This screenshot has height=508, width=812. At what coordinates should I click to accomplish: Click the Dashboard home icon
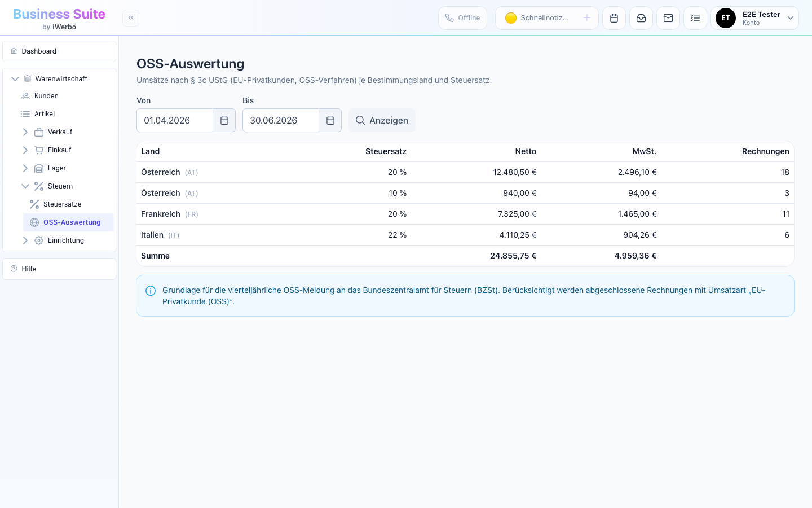point(14,51)
